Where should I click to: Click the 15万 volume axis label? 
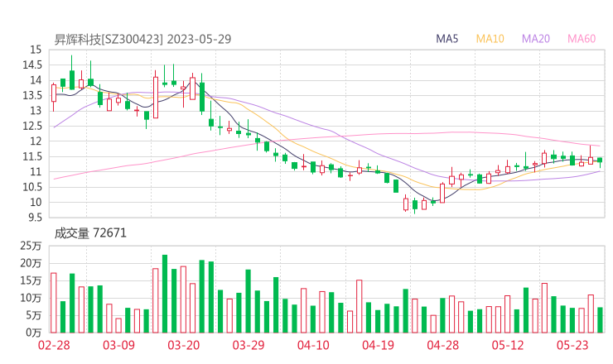(x=31, y=280)
